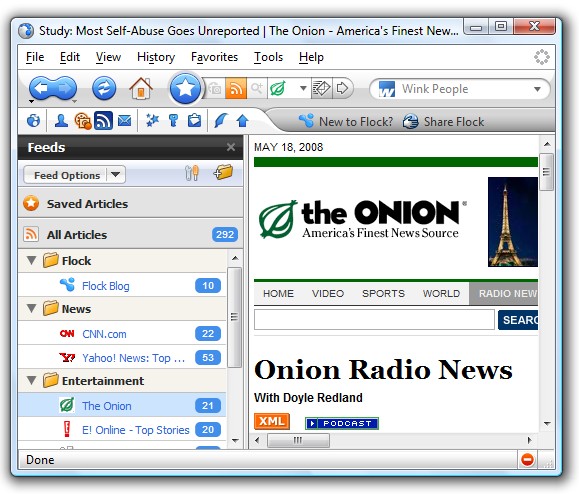The width and height of the screenshot is (579, 494).
Task: Collapse the Entertainment folder
Action: pyautogui.click(x=32, y=380)
